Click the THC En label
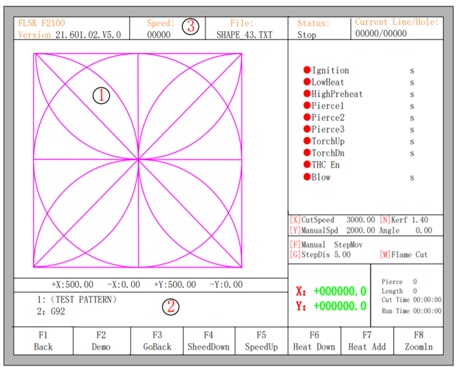This screenshot has height=371, width=458. click(x=326, y=165)
